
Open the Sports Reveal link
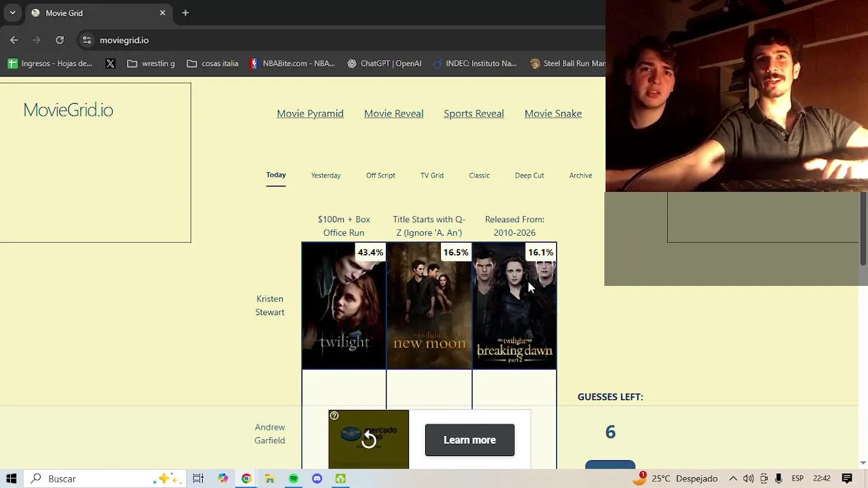point(473,113)
